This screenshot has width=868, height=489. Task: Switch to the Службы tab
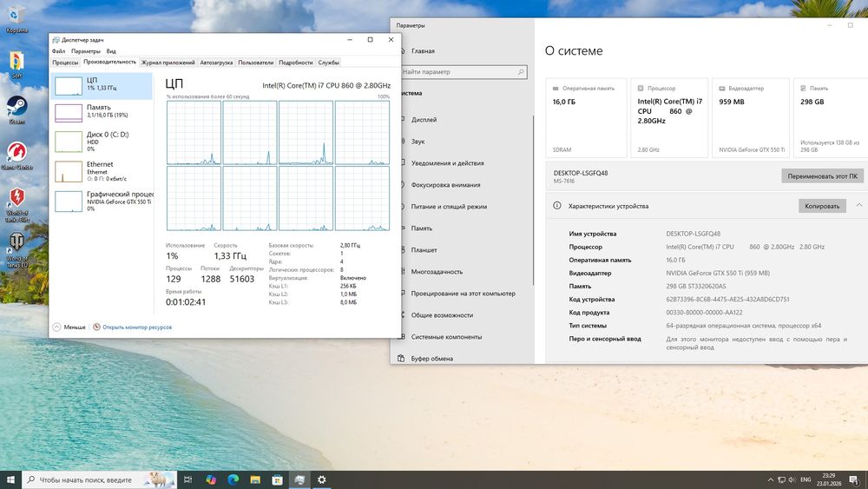tap(328, 63)
